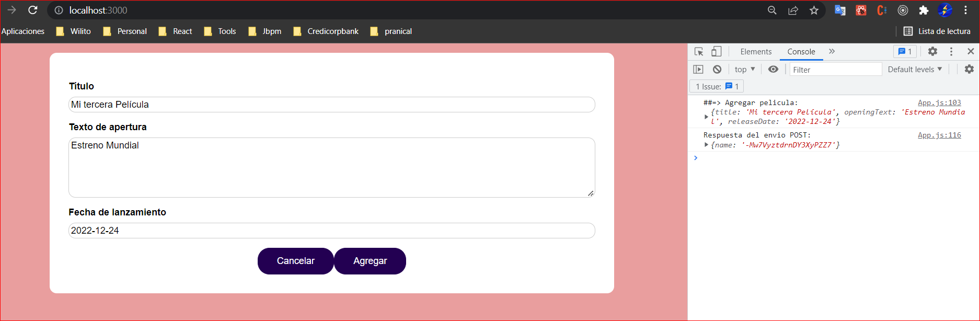Open the Jbpm bookmarks folder

[x=265, y=31]
